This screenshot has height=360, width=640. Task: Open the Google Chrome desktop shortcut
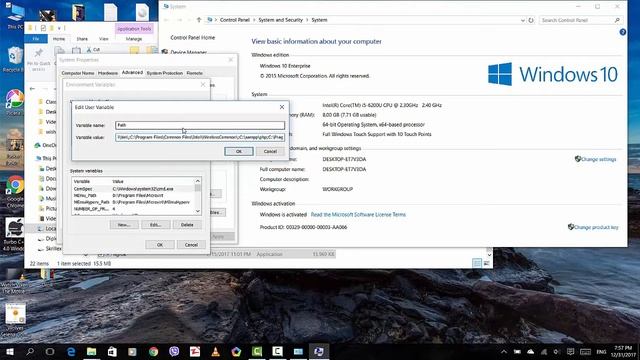tap(15, 191)
